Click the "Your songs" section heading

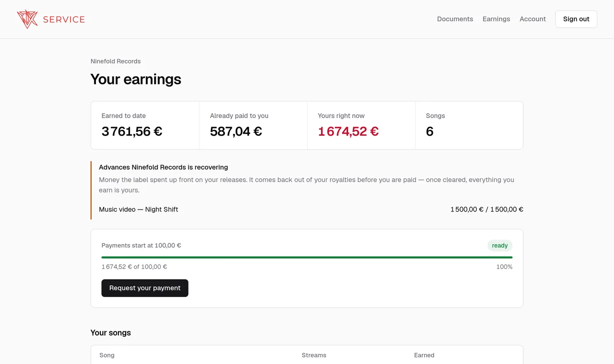pos(111,333)
